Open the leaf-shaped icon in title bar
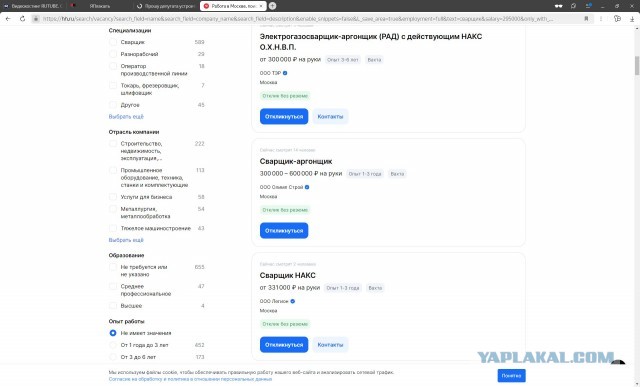 [573, 6]
